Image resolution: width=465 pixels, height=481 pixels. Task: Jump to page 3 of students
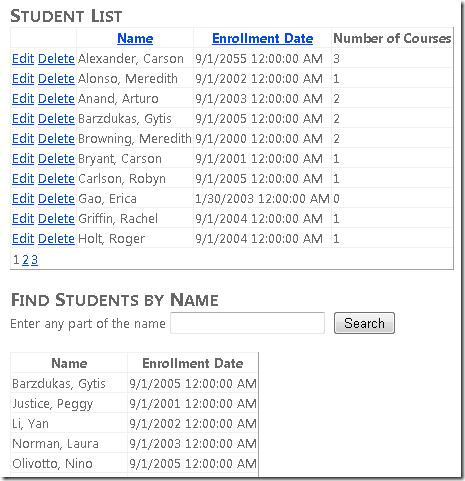tap(34, 260)
